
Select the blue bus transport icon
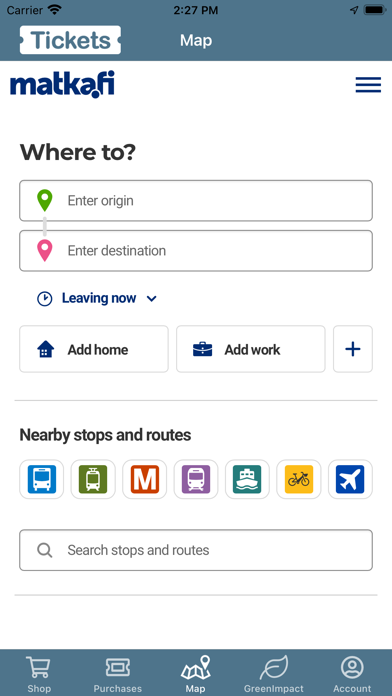click(42, 479)
